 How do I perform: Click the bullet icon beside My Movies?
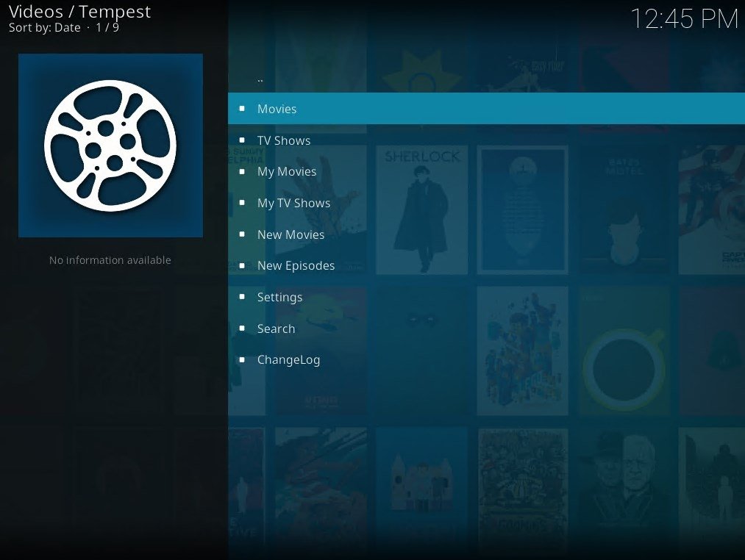click(x=242, y=171)
